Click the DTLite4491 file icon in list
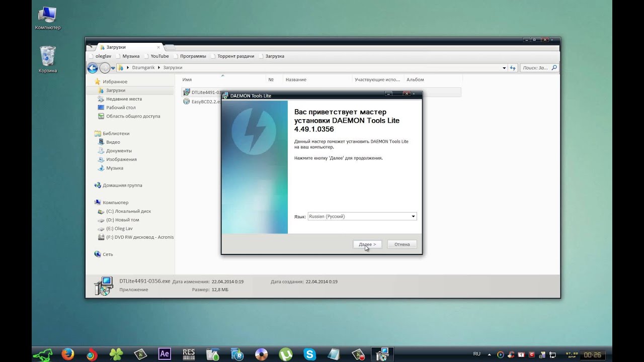The height and width of the screenshot is (362, 644). pos(186,93)
